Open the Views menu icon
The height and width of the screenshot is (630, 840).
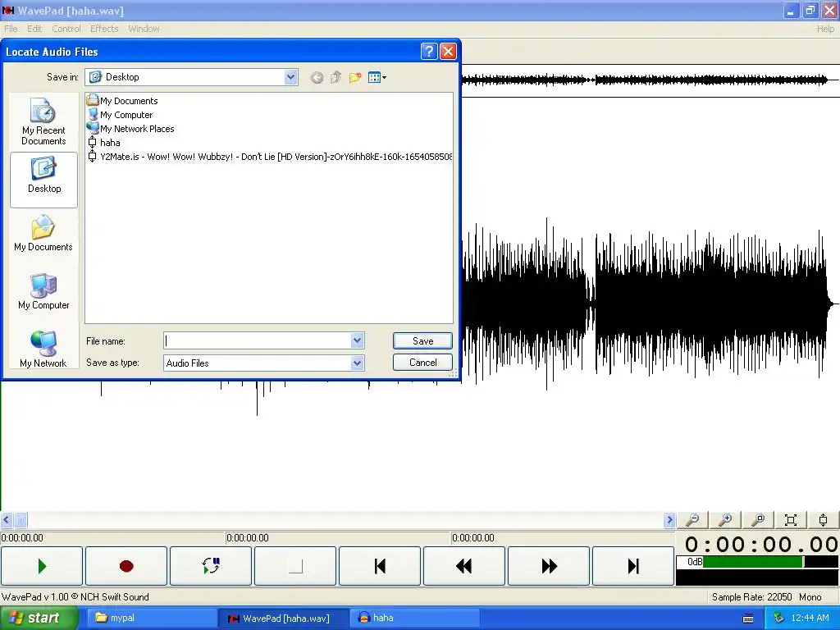click(377, 78)
